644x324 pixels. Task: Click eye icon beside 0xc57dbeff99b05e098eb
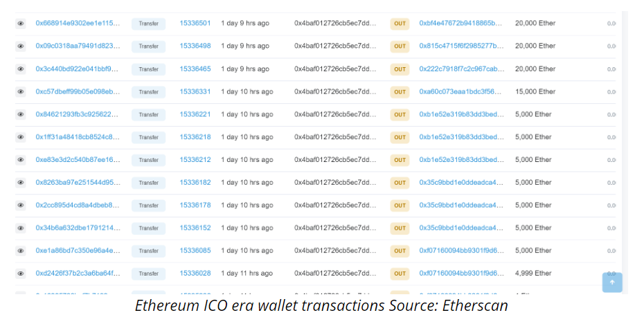21,92
